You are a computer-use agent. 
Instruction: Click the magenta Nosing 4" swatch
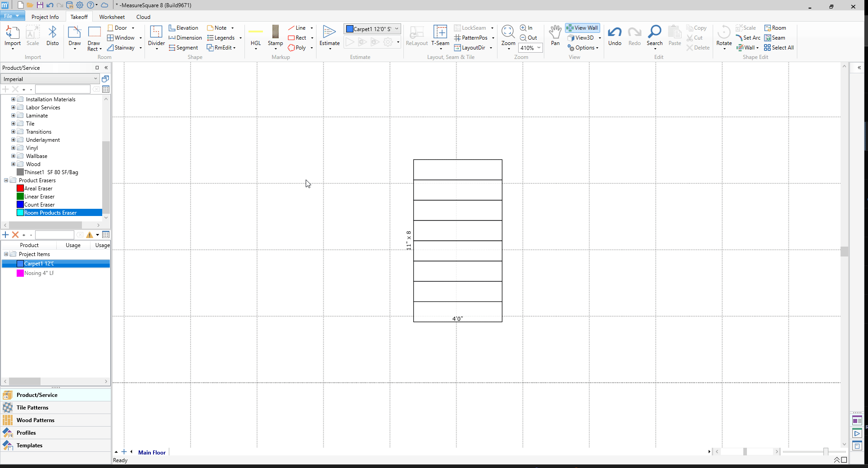tap(20, 273)
